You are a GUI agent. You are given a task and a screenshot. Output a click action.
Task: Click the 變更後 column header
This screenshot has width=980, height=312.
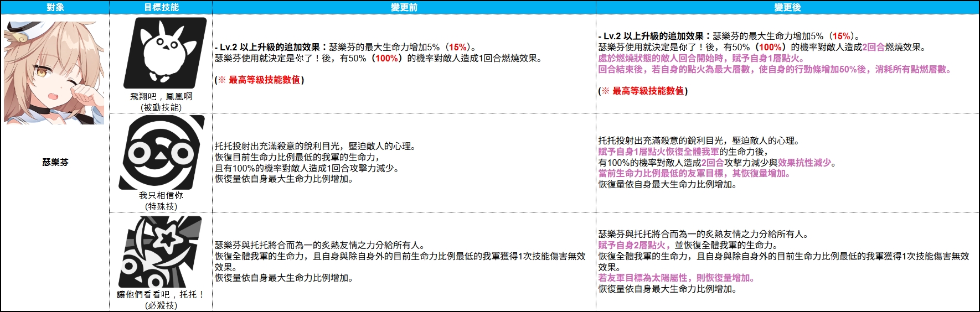[x=787, y=7]
